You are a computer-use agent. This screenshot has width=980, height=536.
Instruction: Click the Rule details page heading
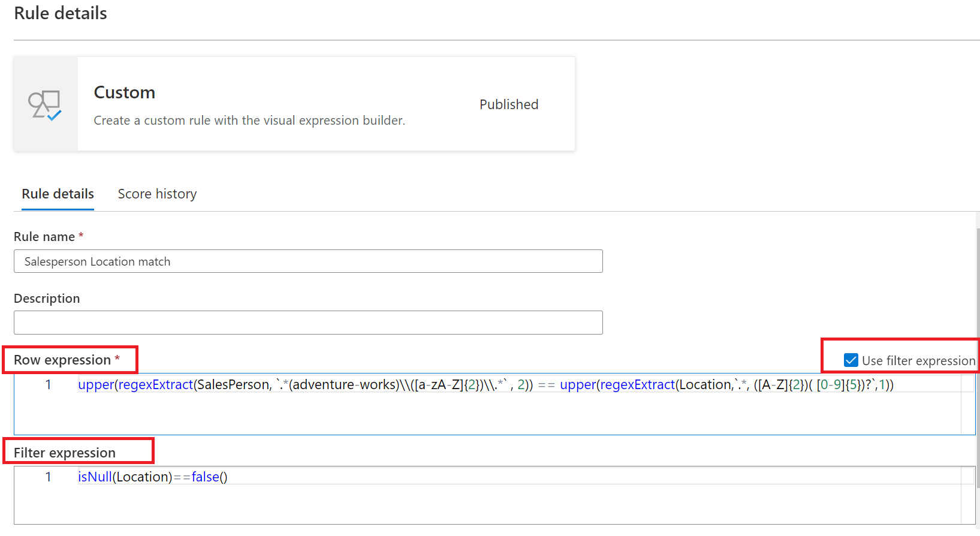[61, 13]
